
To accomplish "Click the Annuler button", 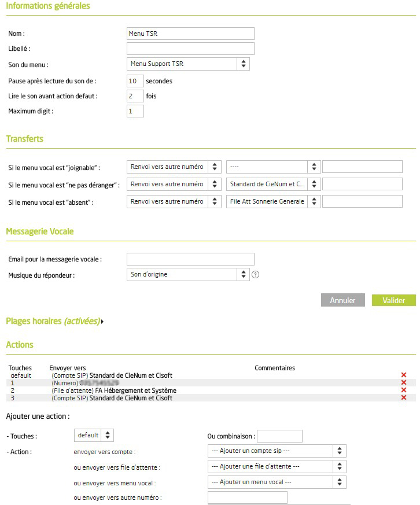I will [342, 300].
